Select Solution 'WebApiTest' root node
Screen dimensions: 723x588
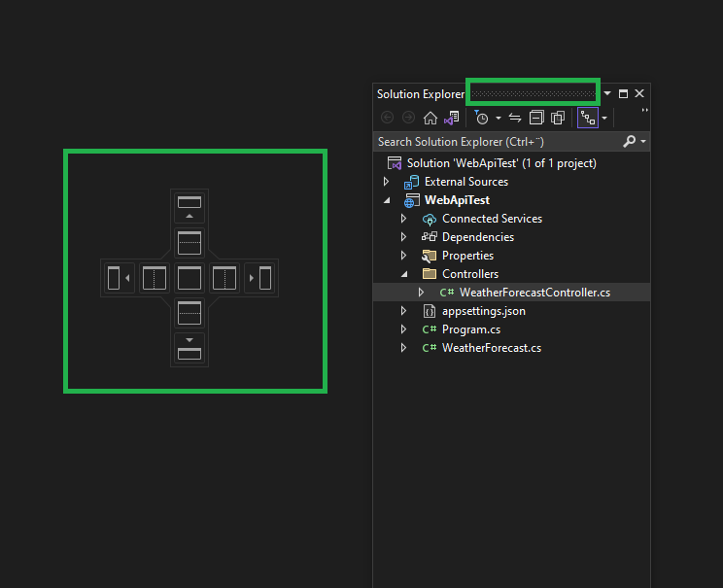(501, 163)
